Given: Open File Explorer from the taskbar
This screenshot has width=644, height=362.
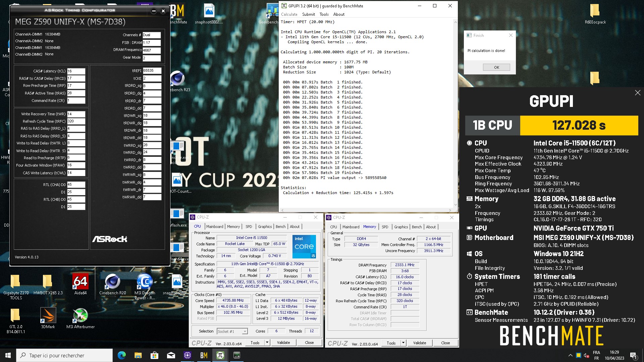Looking at the screenshot, I should 138,355.
